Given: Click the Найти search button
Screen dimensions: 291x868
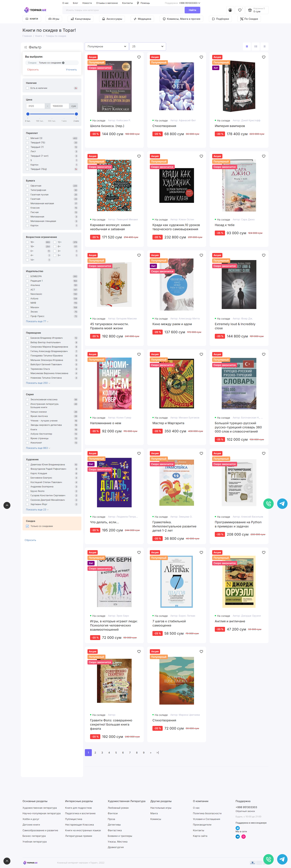Looking at the screenshot, I should [x=192, y=10].
